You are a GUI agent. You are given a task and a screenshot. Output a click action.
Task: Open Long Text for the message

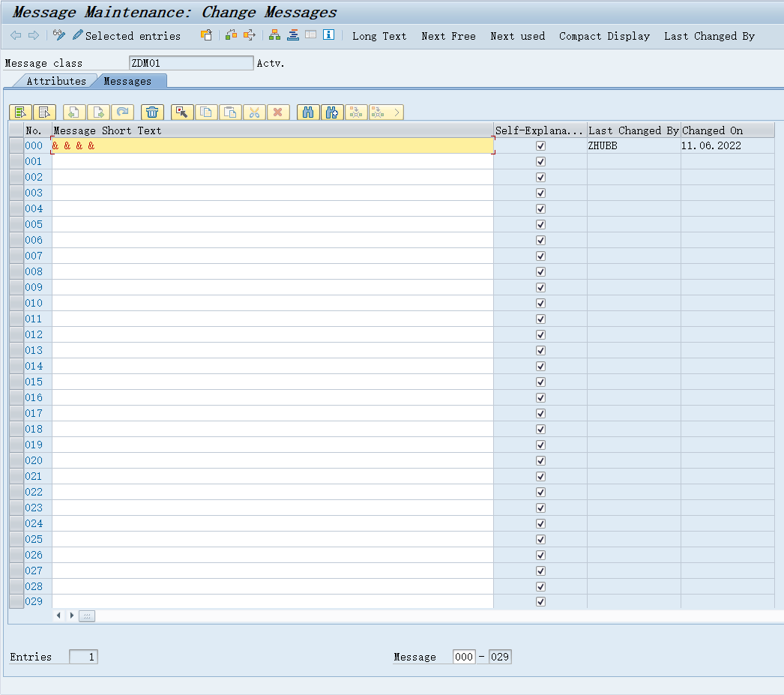click(x=379, y=36)
